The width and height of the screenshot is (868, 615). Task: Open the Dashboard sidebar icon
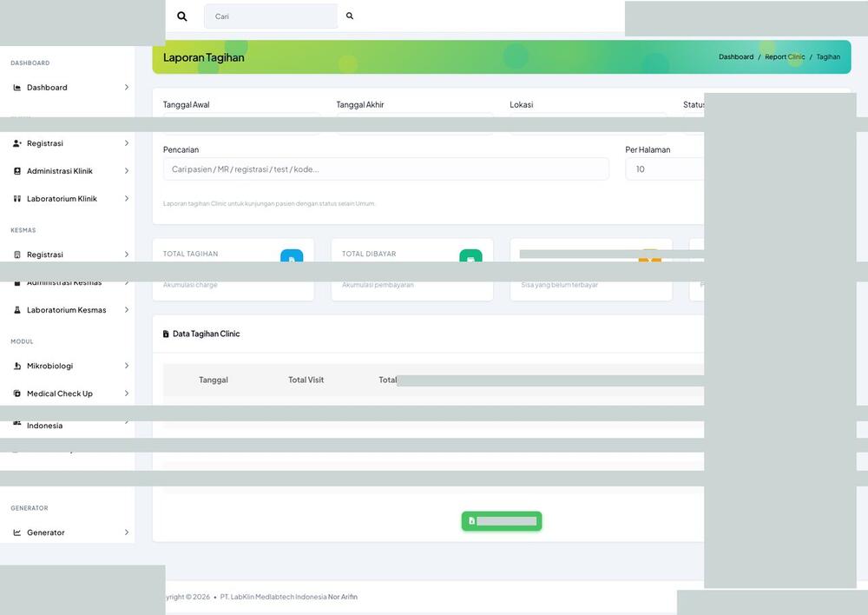pyautogui.click(x=17, y=88)
